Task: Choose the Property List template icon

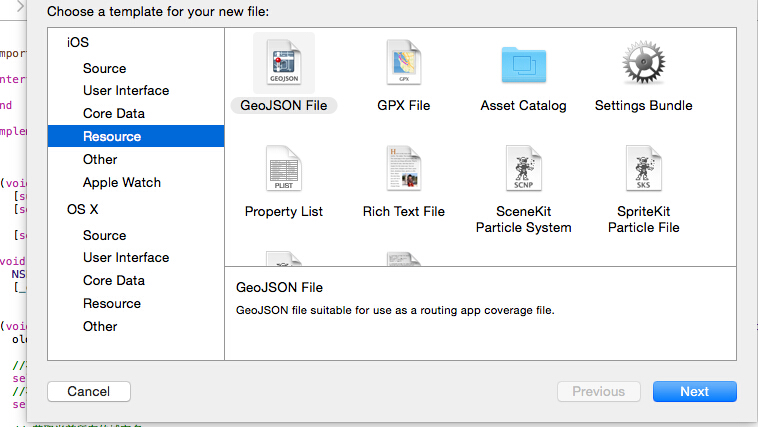Action: [x=284, y=170]
